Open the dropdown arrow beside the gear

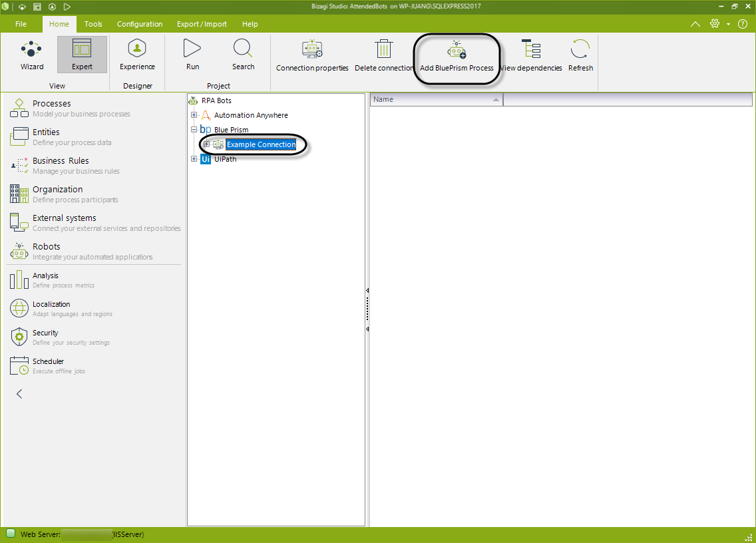pyautogui.click(x=728, y=24)
